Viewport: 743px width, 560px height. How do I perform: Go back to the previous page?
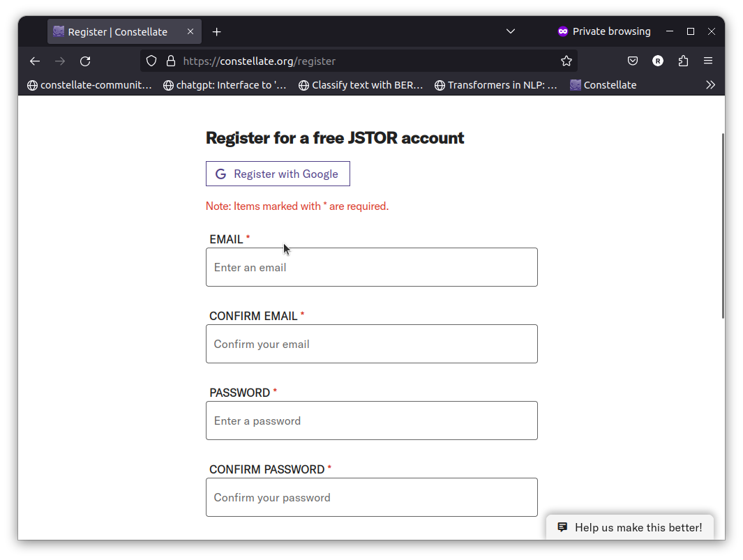35,61
